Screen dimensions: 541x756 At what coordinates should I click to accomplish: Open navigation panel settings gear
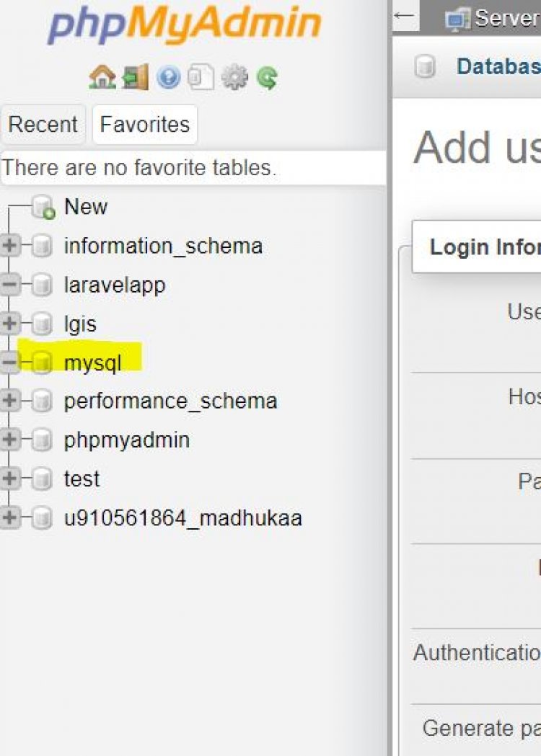[x=234, y=77]
